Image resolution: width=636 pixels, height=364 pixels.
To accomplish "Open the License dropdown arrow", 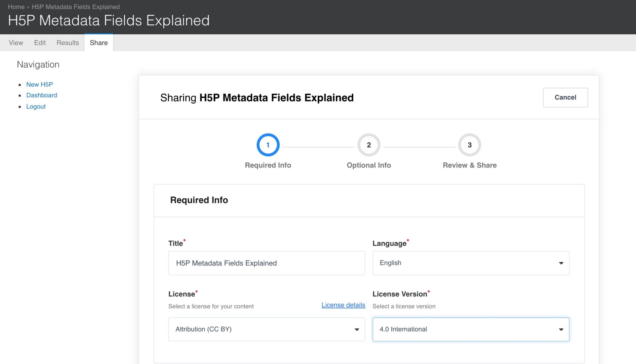I will point(357,329).
